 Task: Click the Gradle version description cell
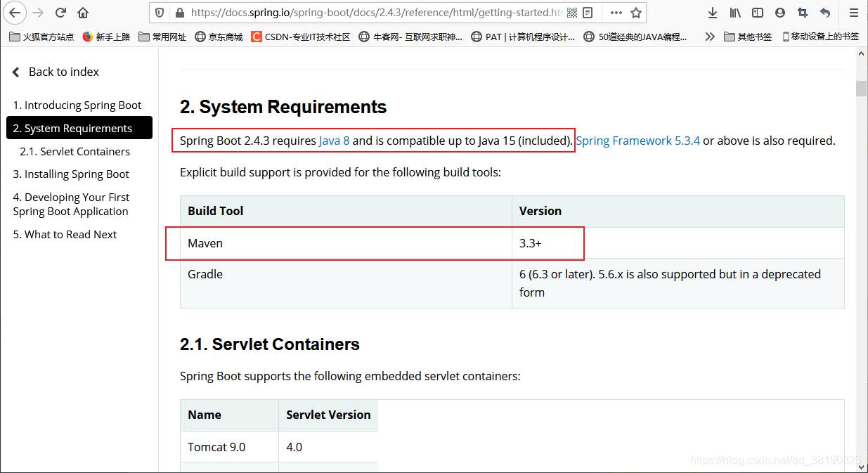678,283
